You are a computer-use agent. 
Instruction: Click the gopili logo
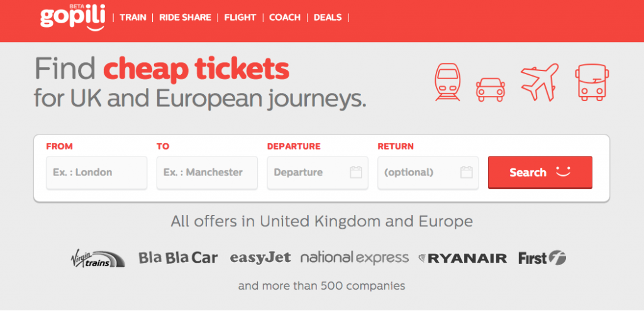tap(73, 17)
